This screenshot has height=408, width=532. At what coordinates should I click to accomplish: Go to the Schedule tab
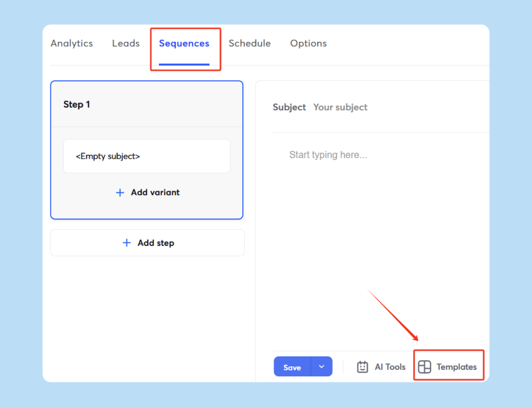pos(249,44)
